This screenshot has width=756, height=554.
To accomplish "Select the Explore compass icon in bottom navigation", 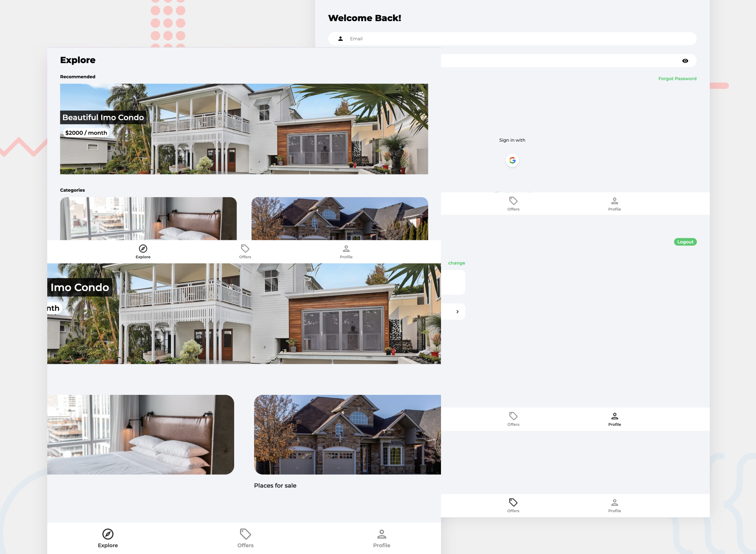I will [x=108, y=534].
